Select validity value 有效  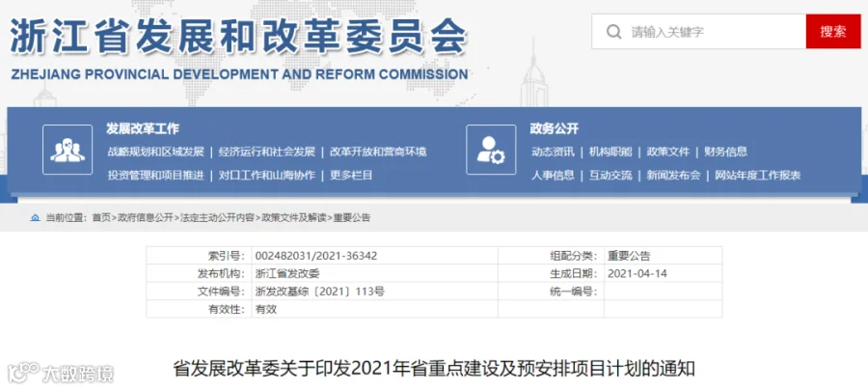(266, 309)
